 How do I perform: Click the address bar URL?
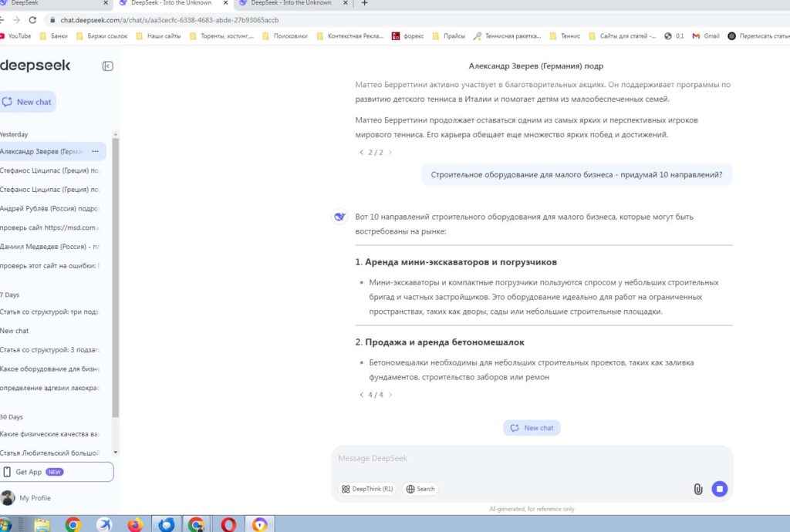[x=169, y=20]
